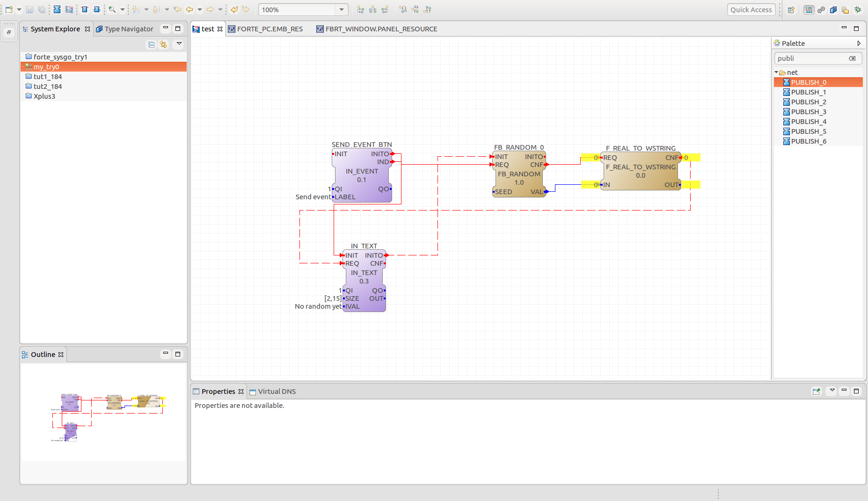Click the Next Annotation icon

coord(135,9)
